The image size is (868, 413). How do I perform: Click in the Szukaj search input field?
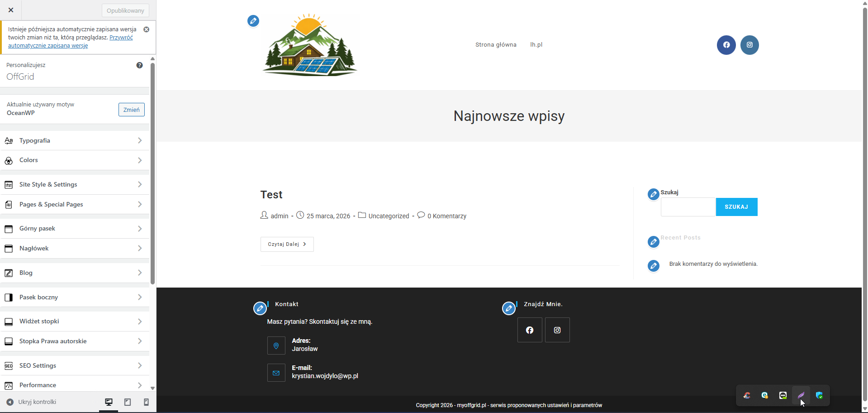pyautogui.click(x=688, y=207)
